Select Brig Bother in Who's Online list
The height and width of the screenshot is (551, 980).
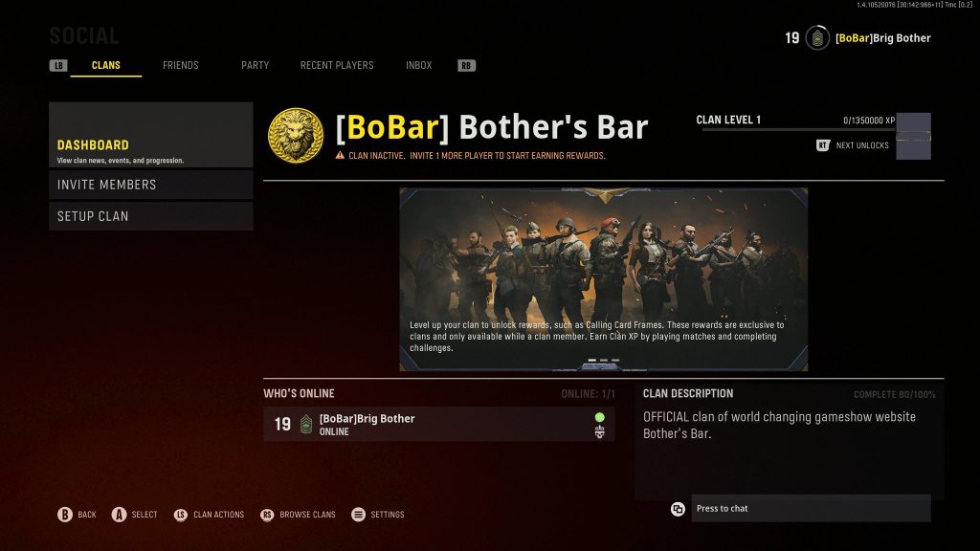click(x=438, y=424)
